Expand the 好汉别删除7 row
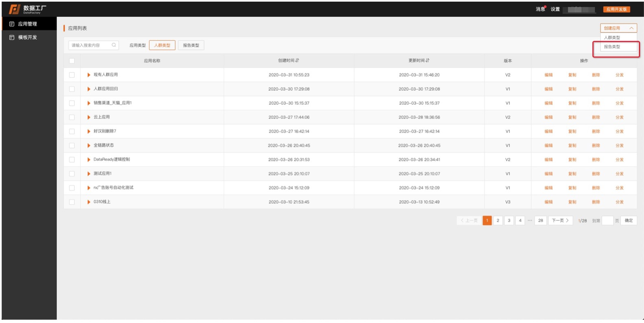Screen dimensions: 644x323 [89, 131]
